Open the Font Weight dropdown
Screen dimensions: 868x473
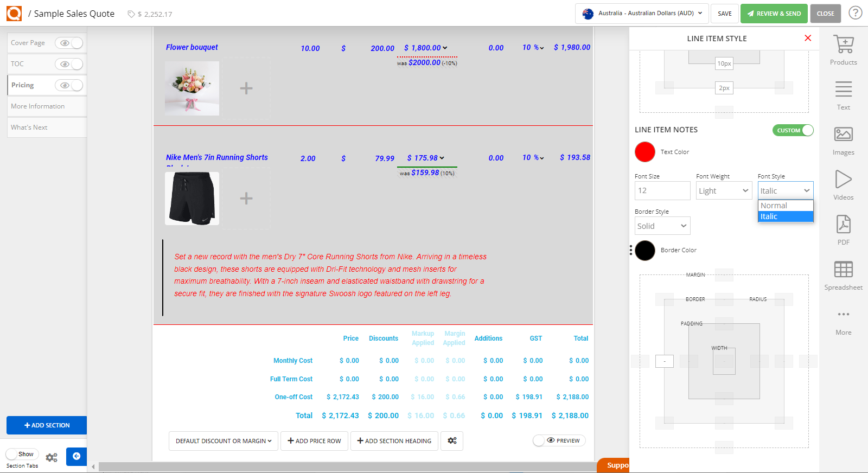click(724, 190)
